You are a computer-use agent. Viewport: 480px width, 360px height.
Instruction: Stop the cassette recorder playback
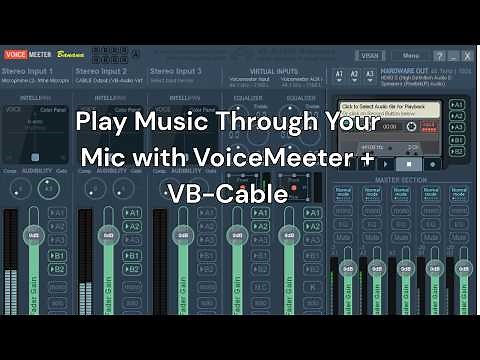[409, 164]
